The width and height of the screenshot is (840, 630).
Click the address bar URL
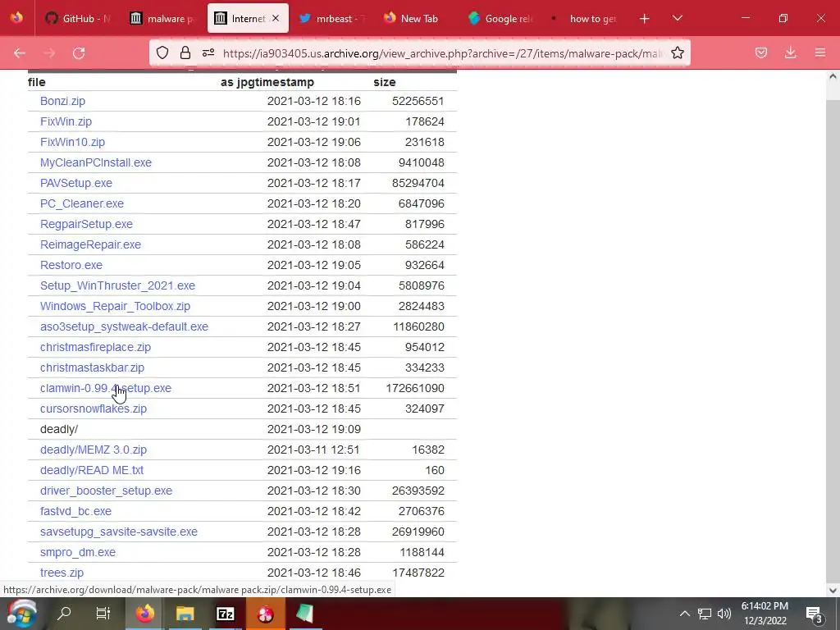[442, 53]
